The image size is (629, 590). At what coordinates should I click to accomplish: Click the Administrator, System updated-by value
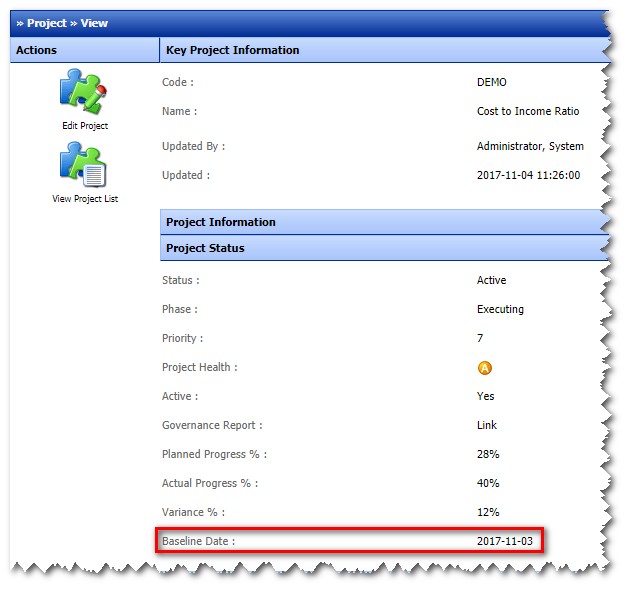(530, 146)
